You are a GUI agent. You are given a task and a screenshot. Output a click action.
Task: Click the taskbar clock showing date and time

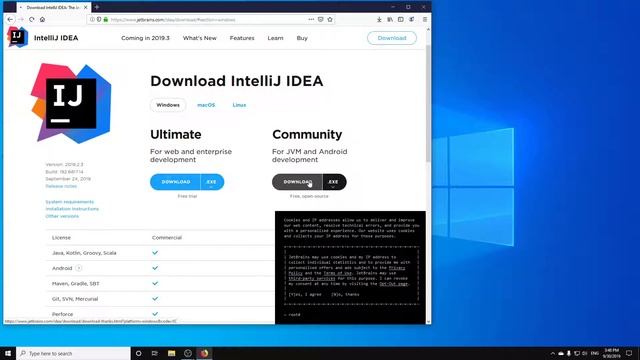[611, 353]
